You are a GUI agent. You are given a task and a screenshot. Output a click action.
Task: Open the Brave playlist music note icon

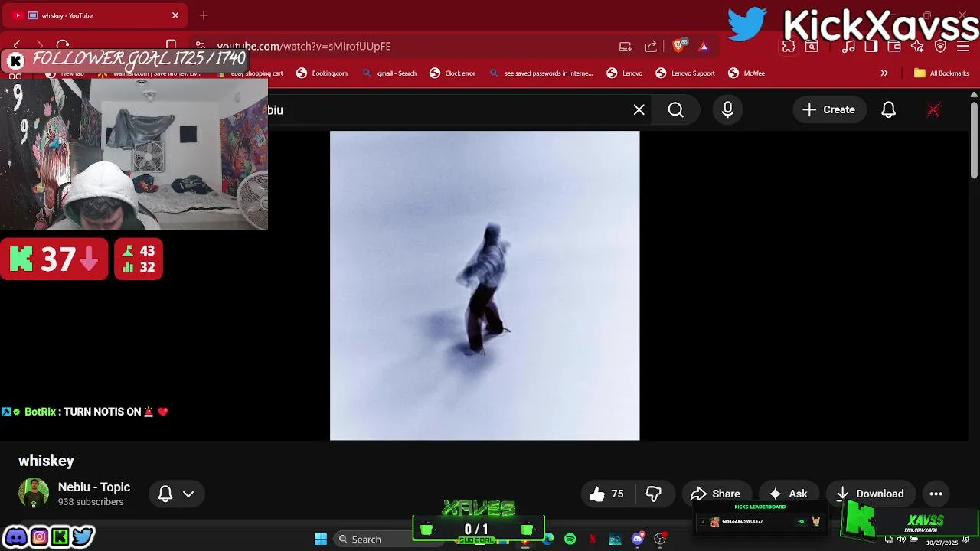[x=848, y=46]
